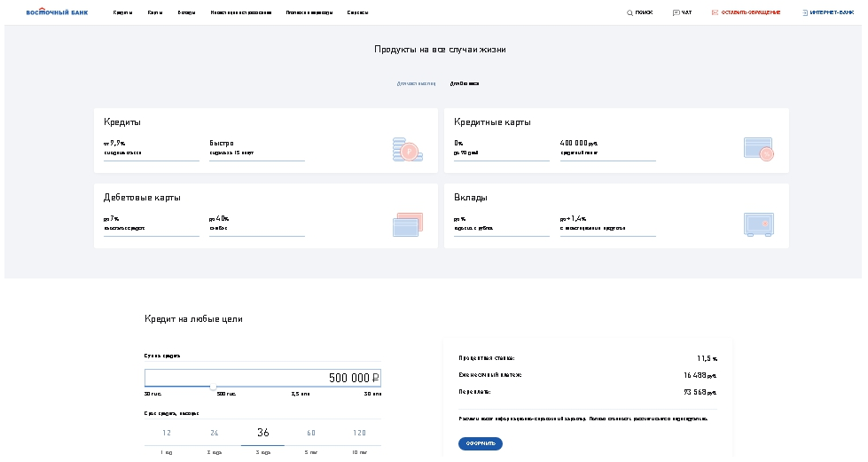Select the 60 months loan term
868x462 pixels.
[x=311, y=434]
